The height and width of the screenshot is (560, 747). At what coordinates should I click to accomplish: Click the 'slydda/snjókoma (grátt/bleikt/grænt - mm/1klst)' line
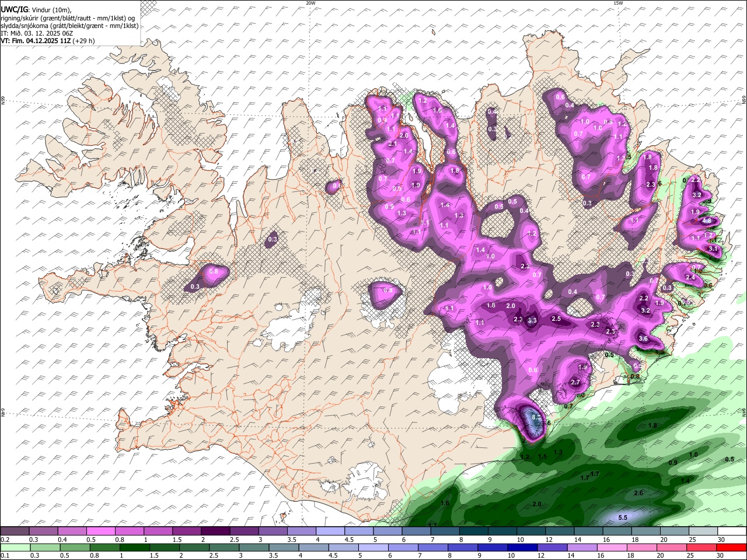coord(69,26)
